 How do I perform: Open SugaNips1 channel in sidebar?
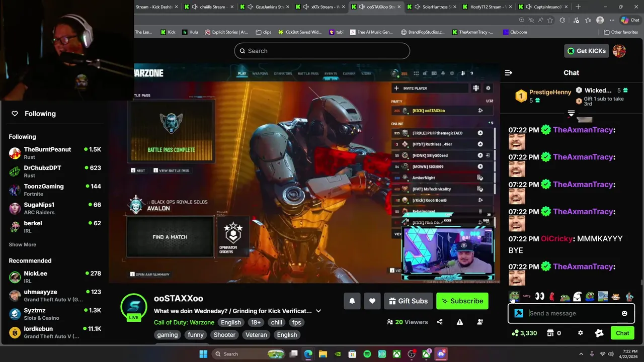[54, 208]
